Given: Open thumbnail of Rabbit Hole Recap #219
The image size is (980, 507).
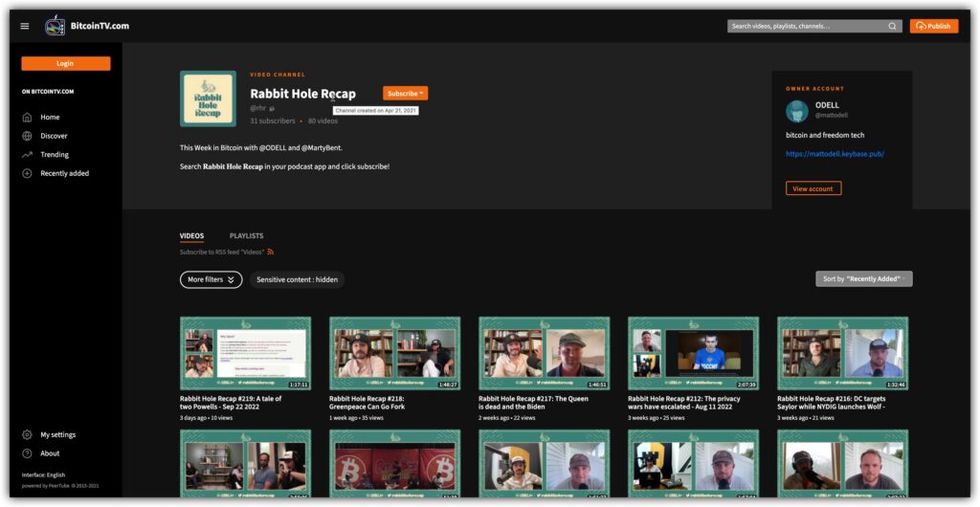Looking at the screenshot, I should coord(246,353).
